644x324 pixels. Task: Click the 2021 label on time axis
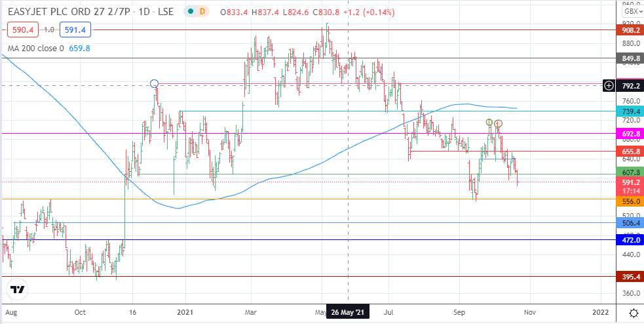[185, 312]
